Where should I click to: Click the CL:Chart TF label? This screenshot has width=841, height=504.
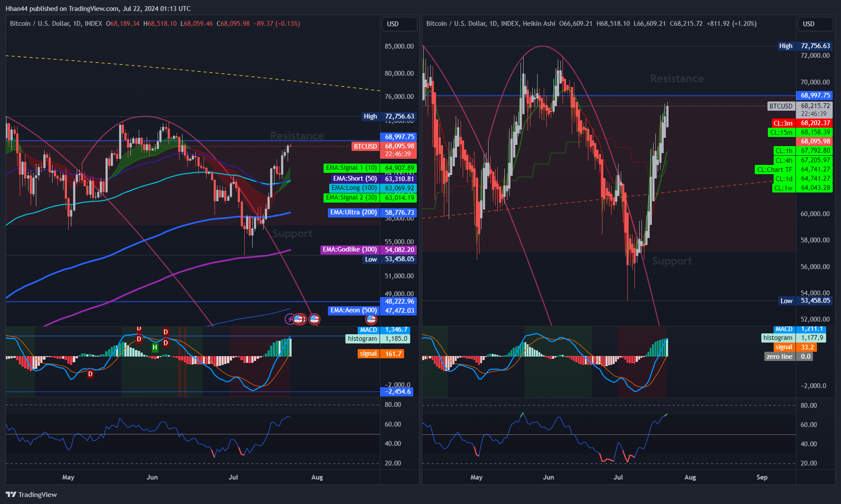[x=774, y=170]
